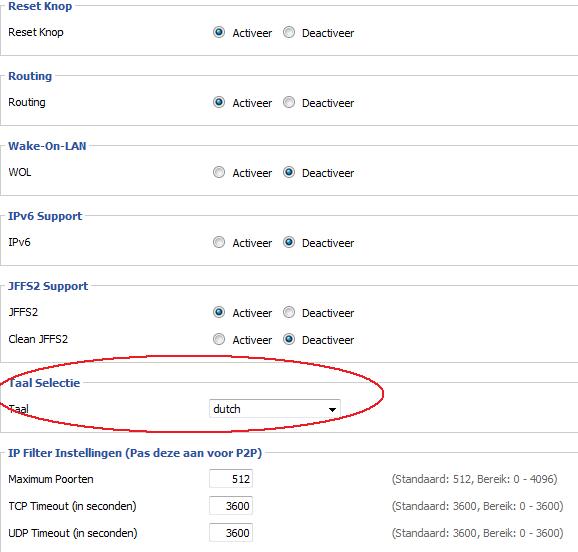Enable Clean JFFS2 with Activeer
The height and width of the screenshot is (552, 578).
219,339
